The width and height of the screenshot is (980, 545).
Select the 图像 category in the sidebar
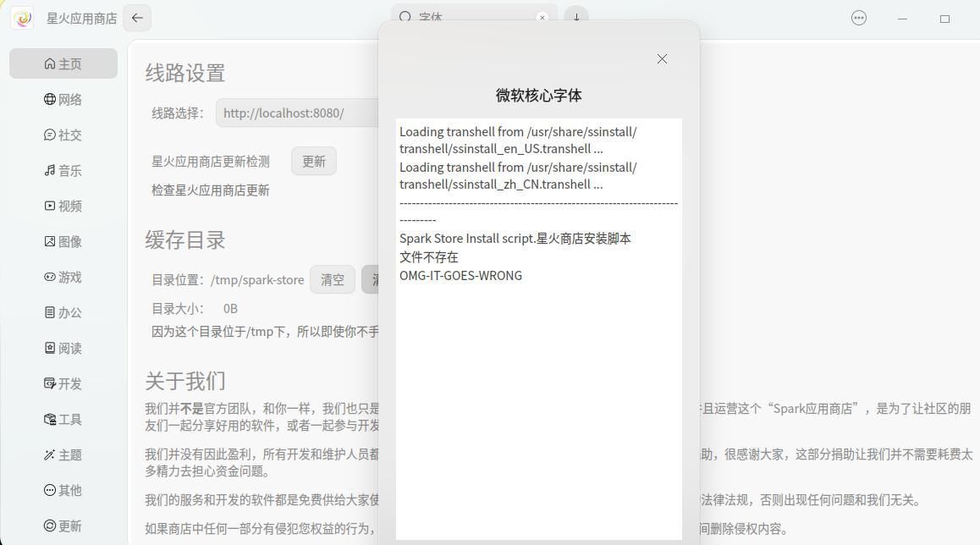pyautogui.click(x=63, y=241)
